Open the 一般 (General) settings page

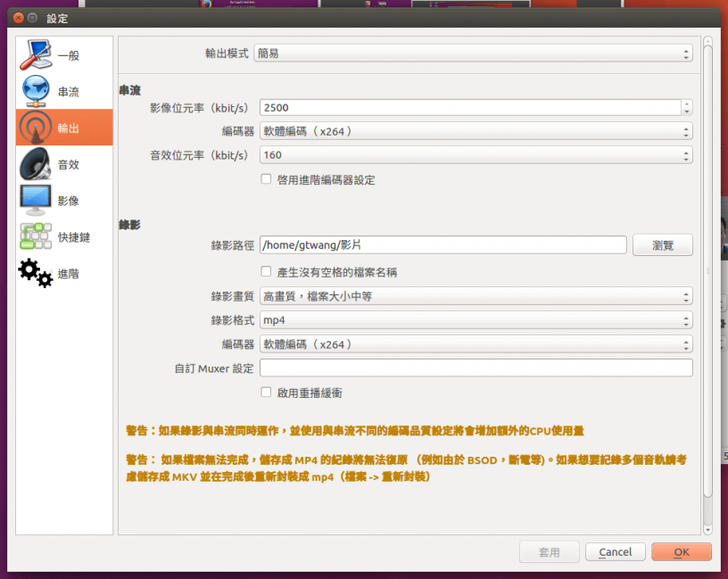click(63, 54)
